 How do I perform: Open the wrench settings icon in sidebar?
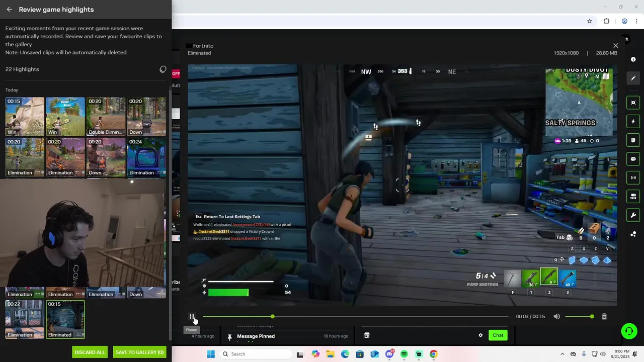(x=633, y=215)
